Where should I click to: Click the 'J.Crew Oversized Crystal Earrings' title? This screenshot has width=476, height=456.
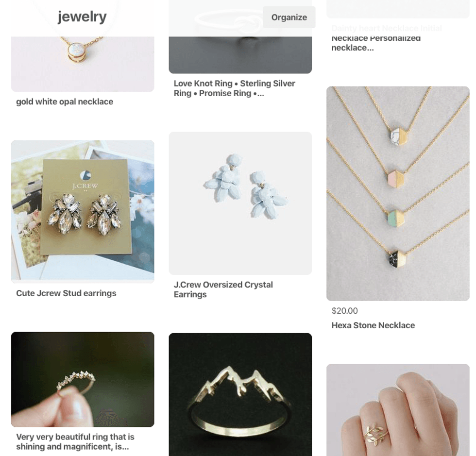[223, 289]
